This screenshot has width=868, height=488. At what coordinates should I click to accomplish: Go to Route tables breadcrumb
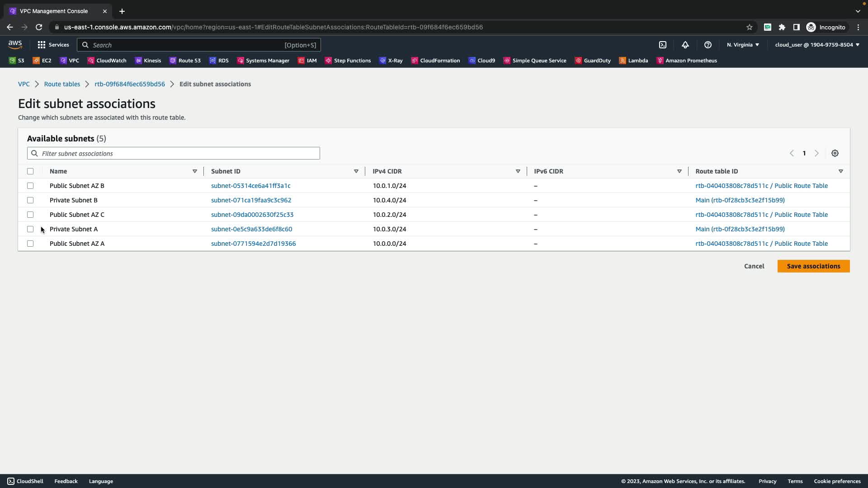[62, 84]
